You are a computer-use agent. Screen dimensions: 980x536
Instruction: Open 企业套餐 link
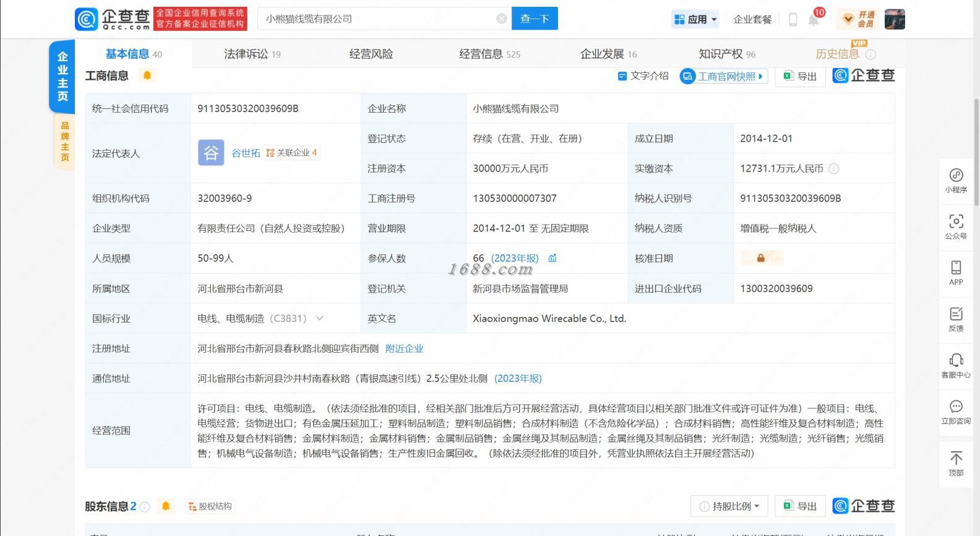[x=752, y=19]
